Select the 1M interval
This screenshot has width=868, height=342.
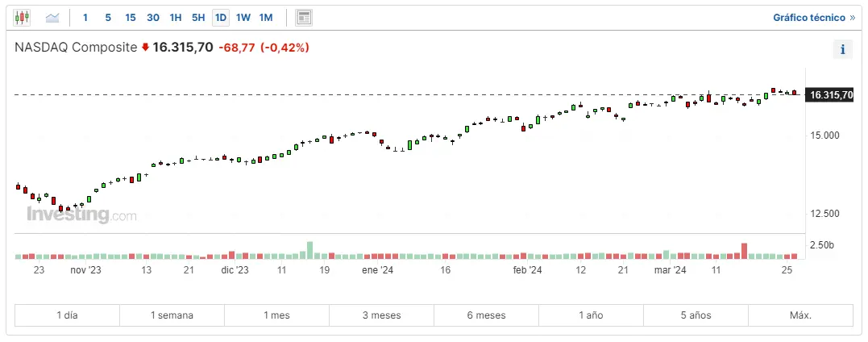(x=266, y=17)
